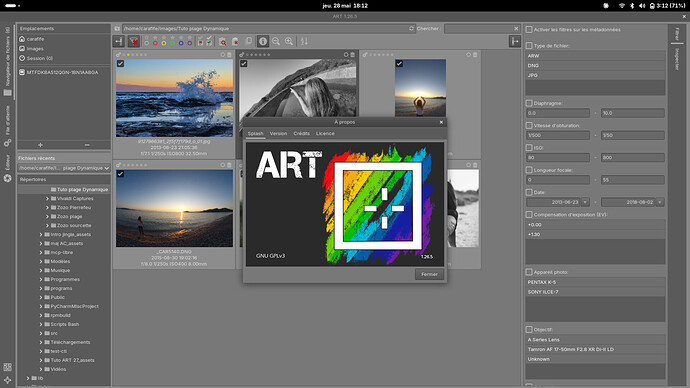This screenshot has height=388, width=690.
Task: Show trash contents icon in toolbar
Action: 235,42
